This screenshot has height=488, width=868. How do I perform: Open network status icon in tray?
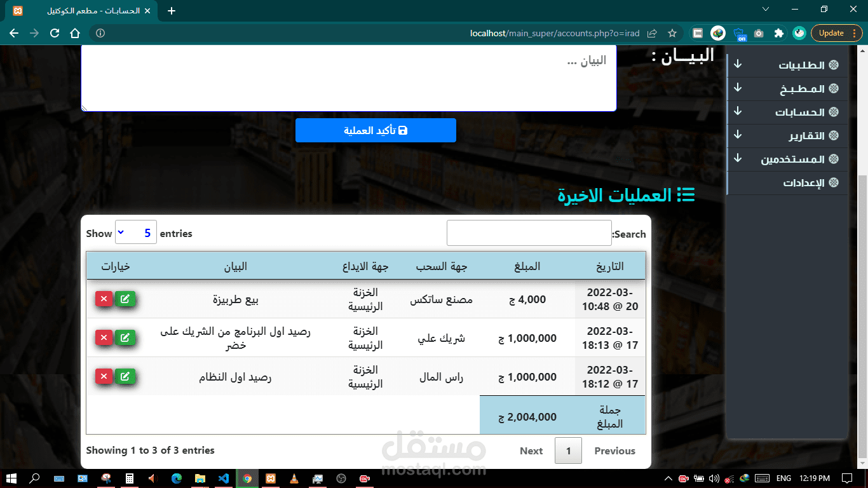(729, 478)
